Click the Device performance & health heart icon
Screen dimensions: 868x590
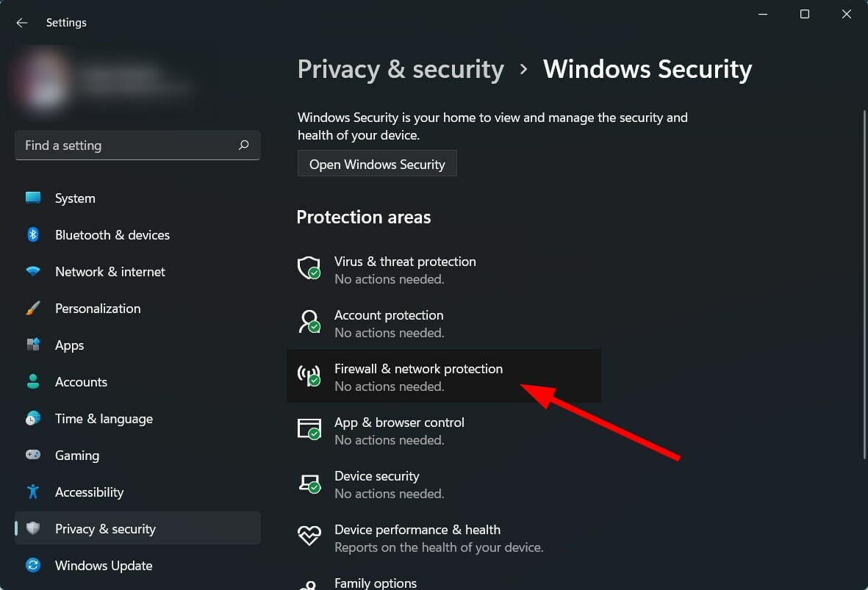(x=309, y=536)
